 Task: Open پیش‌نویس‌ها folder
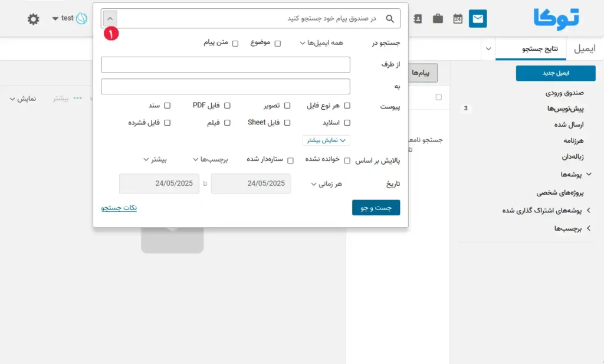565,109
